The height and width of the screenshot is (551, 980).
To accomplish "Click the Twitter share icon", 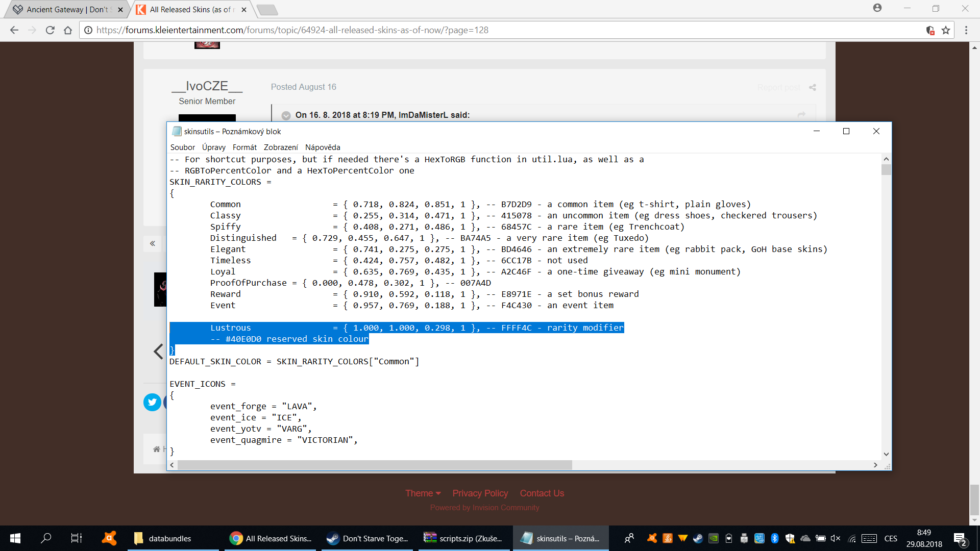I will click(x=152, y=402).
